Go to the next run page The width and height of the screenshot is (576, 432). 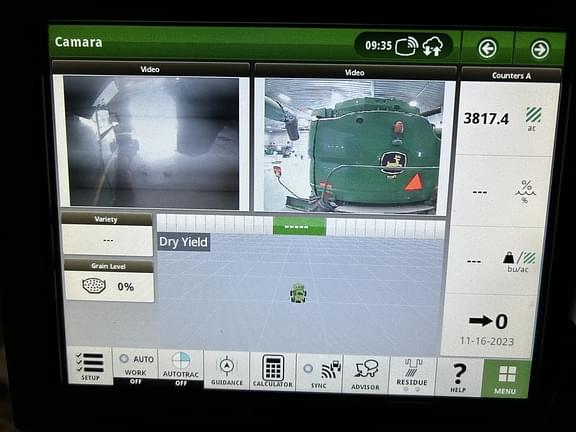click(x=540, y=49)
